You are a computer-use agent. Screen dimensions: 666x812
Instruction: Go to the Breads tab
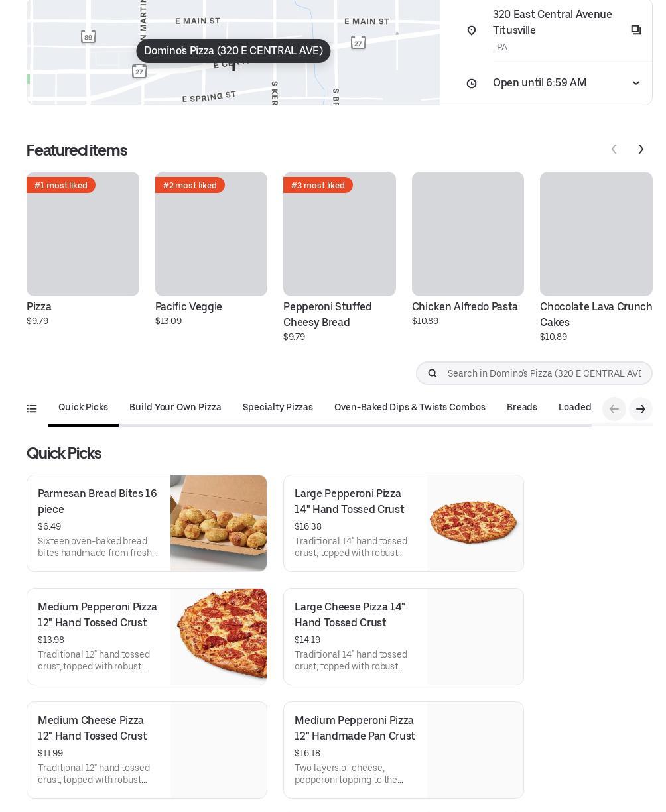tap(522, 407)
